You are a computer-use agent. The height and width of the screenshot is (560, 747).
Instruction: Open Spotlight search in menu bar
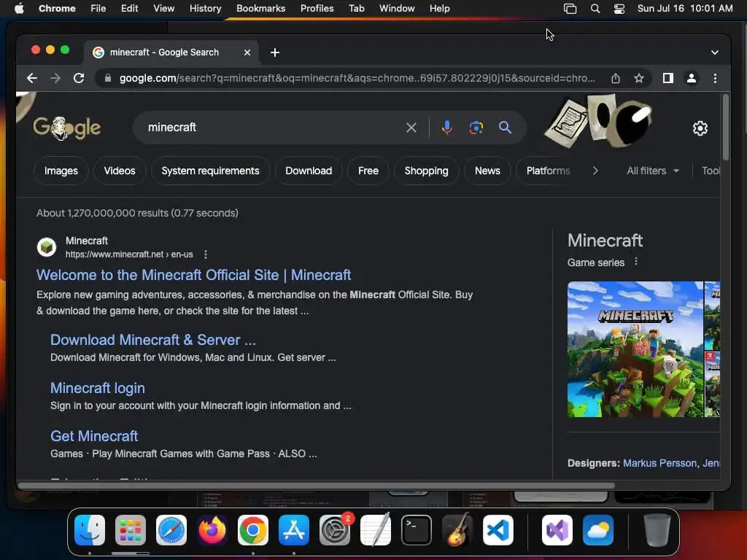595,9
